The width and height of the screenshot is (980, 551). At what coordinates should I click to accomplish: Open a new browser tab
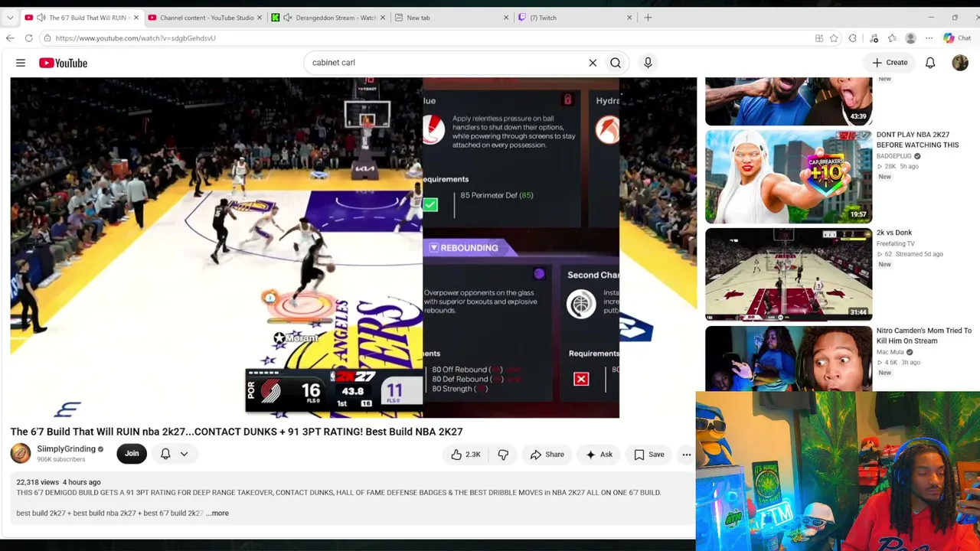click(648, 18)
